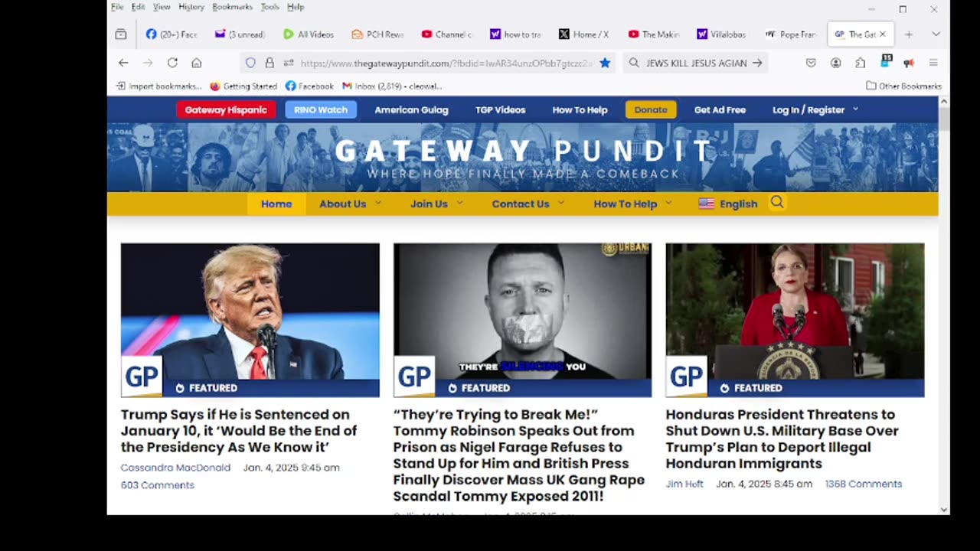
Task: Open Firefox application hamburger menu
Action: (x=933, y=63)
